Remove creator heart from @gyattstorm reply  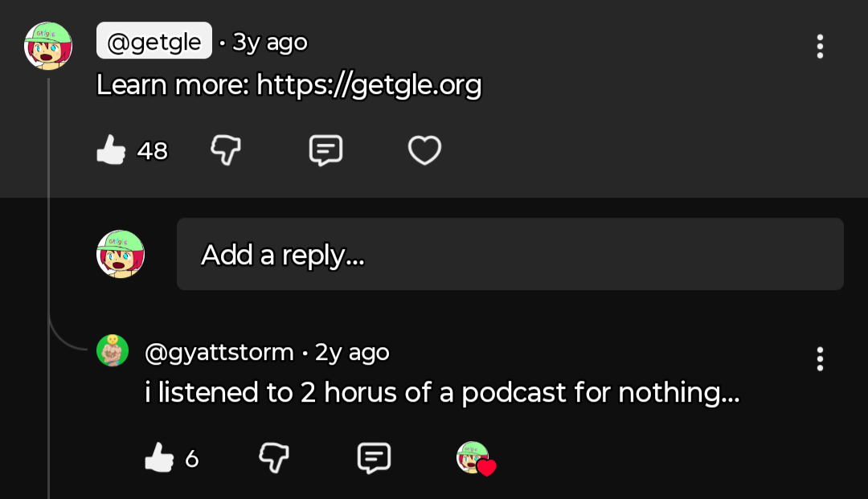click(476, 458)
